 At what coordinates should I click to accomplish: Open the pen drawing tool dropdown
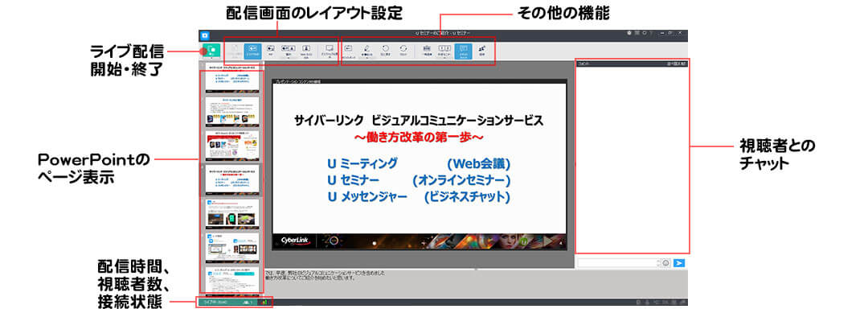coord(367,51)
